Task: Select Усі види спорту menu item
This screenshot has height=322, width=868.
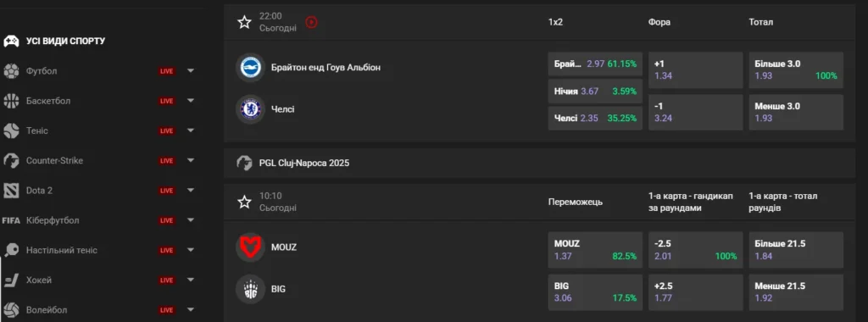Action: [x=65, y=41]
